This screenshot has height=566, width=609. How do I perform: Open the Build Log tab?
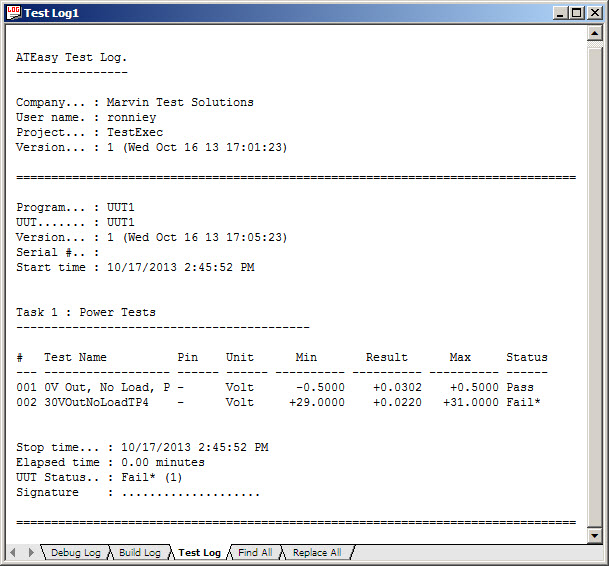[139, 552]
